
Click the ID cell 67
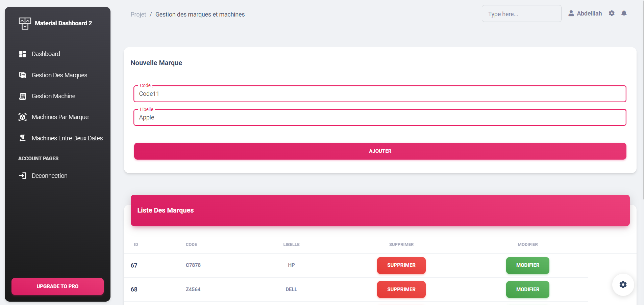[134, 266]
